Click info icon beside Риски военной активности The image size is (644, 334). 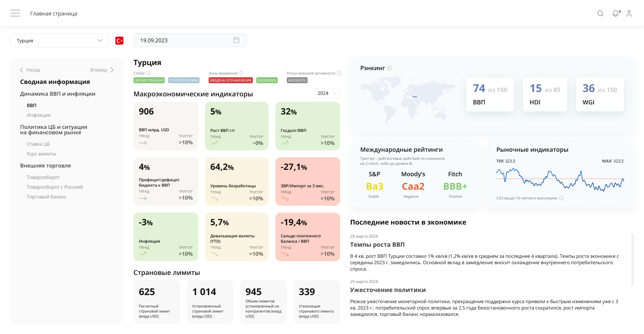(x=339, y=73)
